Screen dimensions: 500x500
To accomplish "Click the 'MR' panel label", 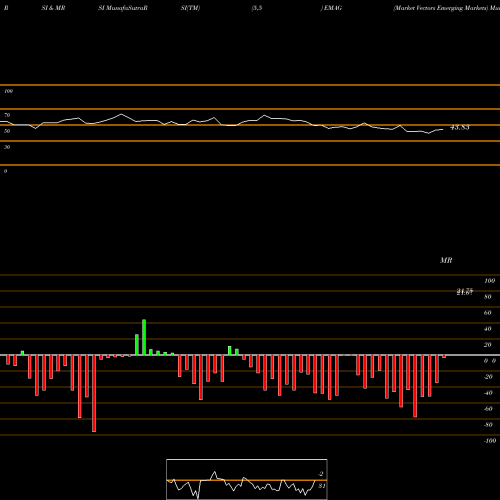I will (446, 260).
